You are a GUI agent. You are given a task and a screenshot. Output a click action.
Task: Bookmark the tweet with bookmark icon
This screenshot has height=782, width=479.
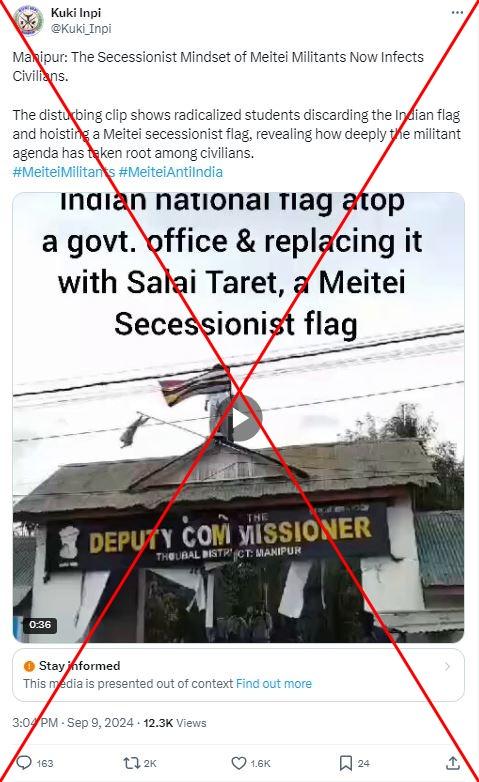(345, 763)
